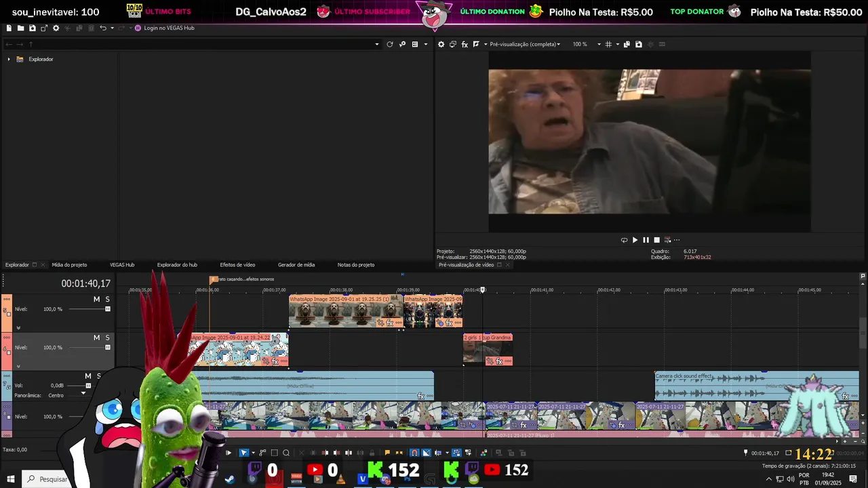Change Explorer view mode icon
The height and width of the screenshot is (488, 868).
(x=414, y=44)
